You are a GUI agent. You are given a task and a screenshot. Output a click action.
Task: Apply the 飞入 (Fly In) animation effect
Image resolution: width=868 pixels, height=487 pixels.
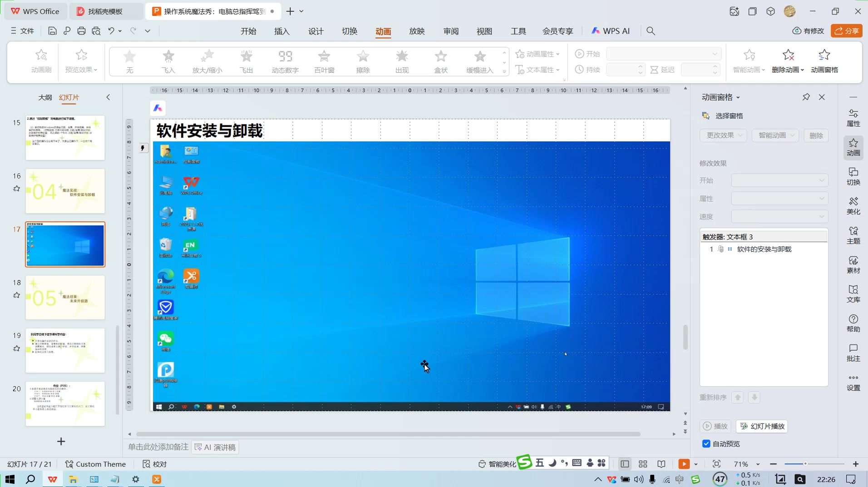(168, 61)
